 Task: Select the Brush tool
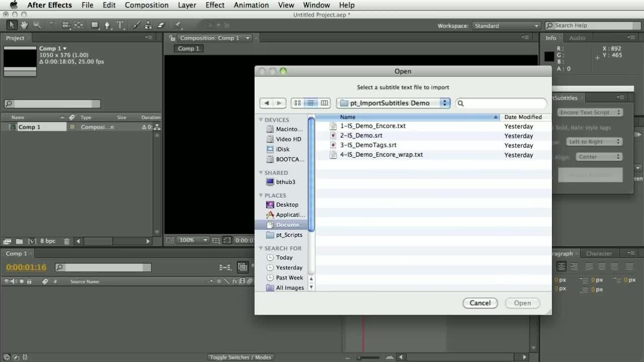[136, 25]
